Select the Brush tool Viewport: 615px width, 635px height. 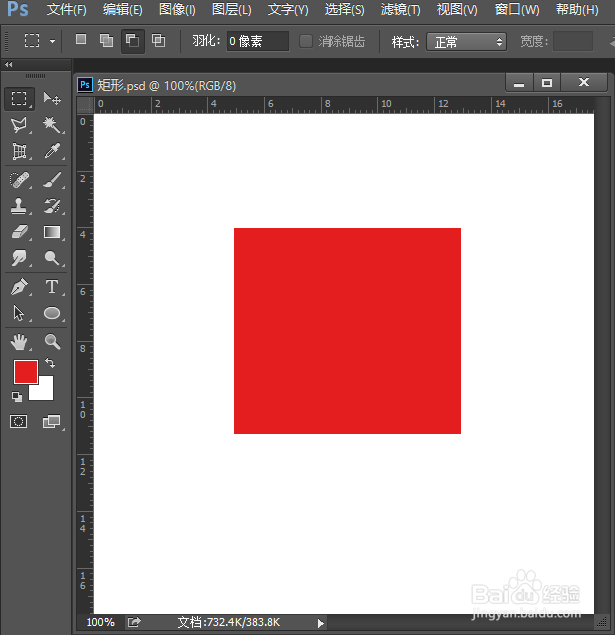coord(52,180)
